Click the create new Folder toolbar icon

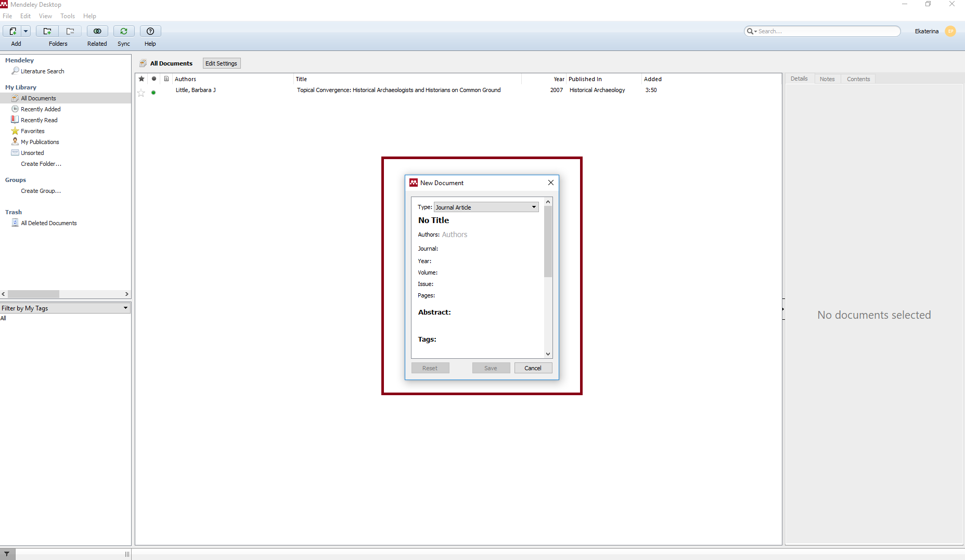(x=47, y=31)
